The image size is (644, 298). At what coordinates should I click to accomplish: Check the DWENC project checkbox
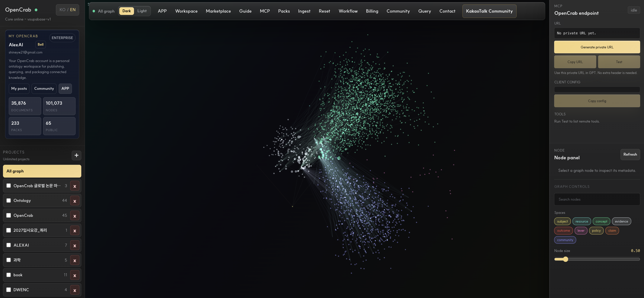[9, 289]
